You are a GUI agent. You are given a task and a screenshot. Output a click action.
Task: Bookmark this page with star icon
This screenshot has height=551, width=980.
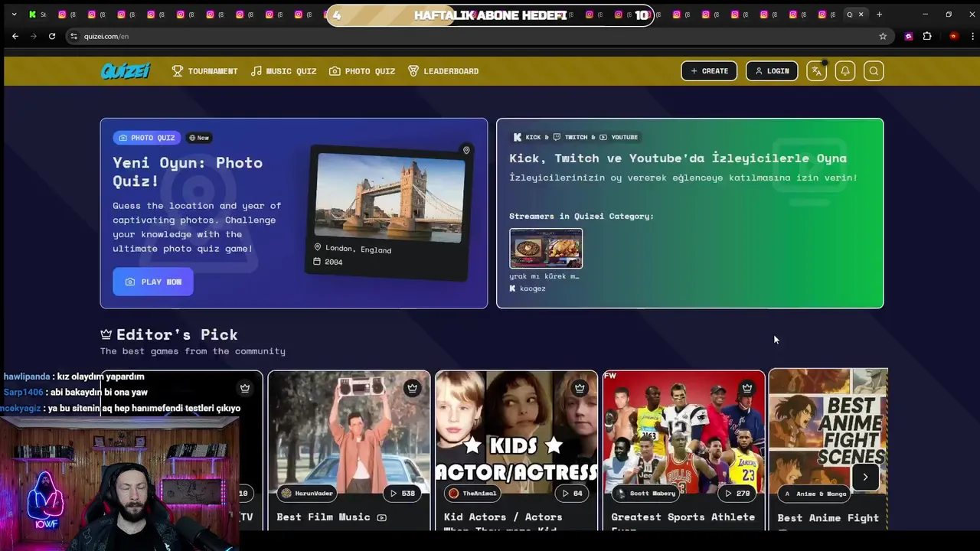883,36
